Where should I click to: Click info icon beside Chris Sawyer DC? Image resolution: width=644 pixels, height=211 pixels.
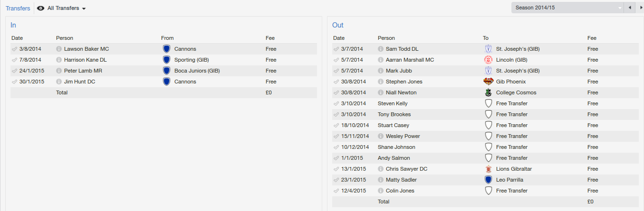pos(381,169)
